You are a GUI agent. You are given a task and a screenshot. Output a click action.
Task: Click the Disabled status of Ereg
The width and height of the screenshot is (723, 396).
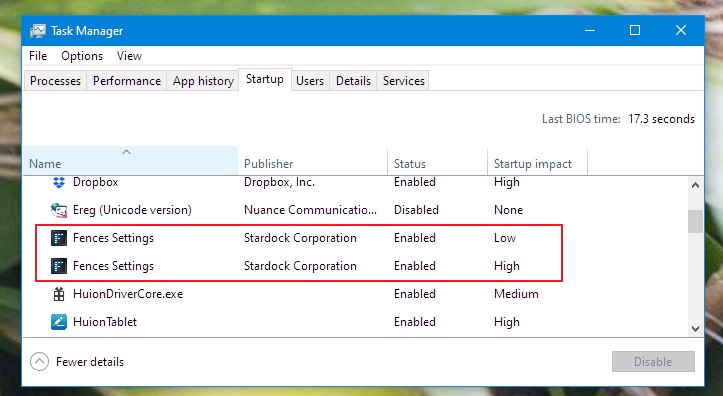pos(416,210)
